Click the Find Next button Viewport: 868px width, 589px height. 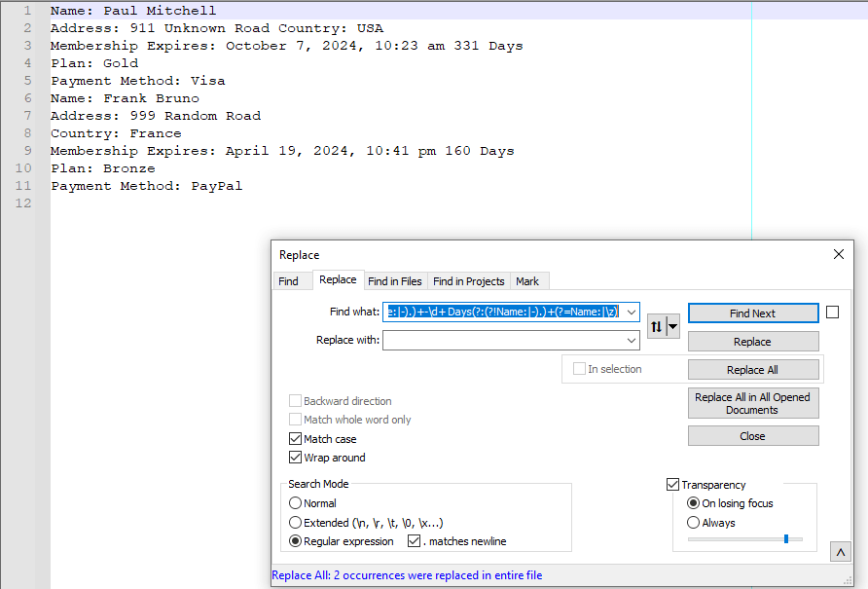pyautogui.click(x=752, y=313)
